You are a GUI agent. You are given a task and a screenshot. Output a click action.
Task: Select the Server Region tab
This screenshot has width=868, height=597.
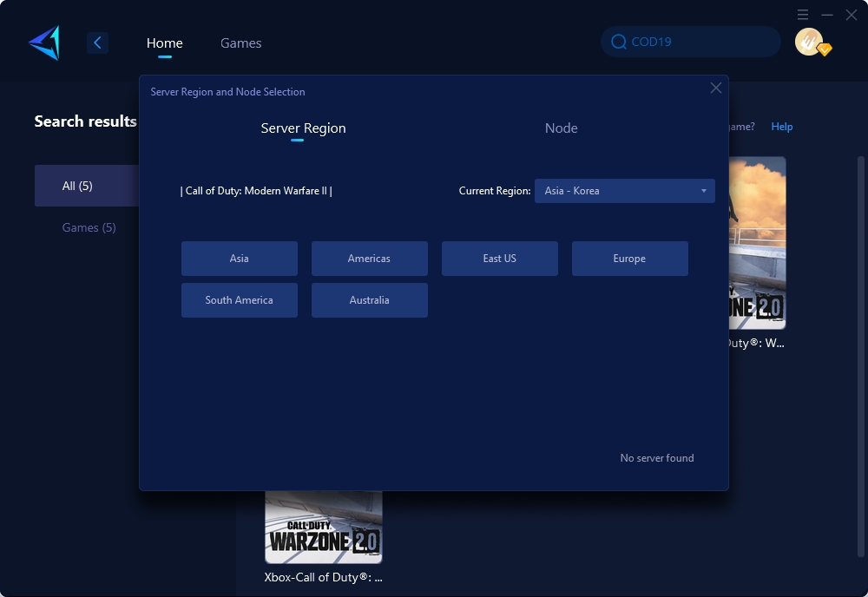(303, 128)
